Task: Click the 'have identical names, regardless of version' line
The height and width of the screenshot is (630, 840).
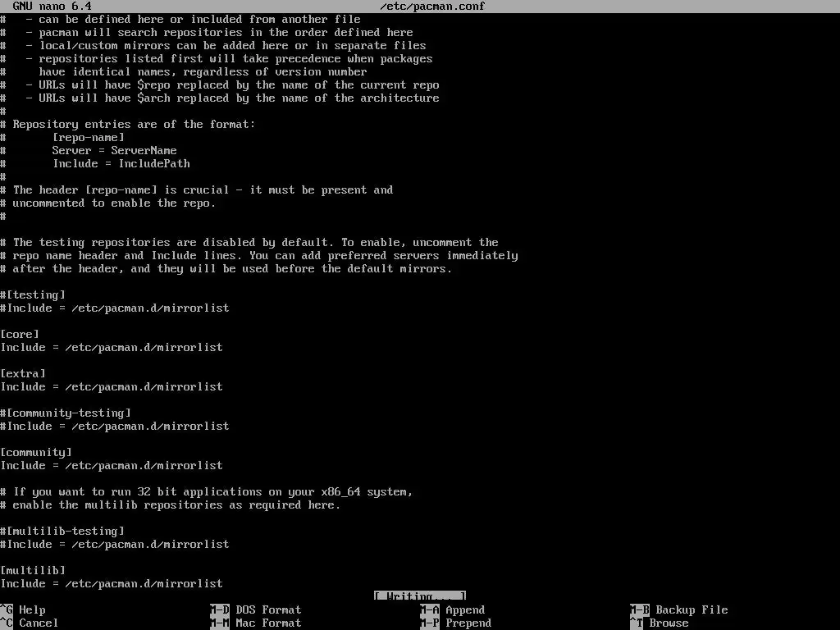Action: (184, 72)
